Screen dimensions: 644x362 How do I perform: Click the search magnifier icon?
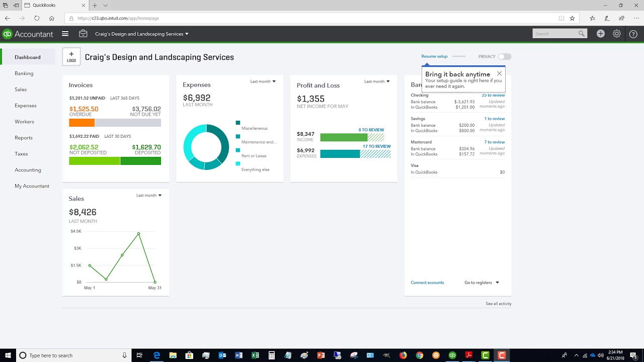[582, 34]
